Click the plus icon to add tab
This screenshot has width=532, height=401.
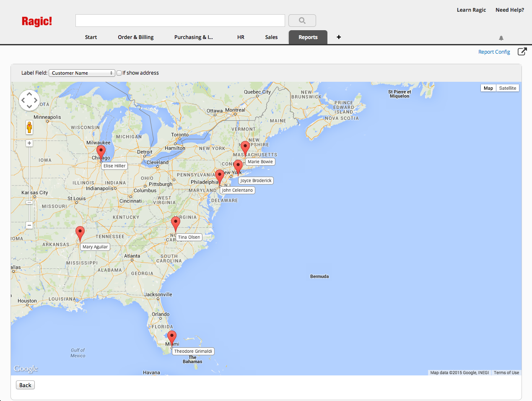click(339, 37)
